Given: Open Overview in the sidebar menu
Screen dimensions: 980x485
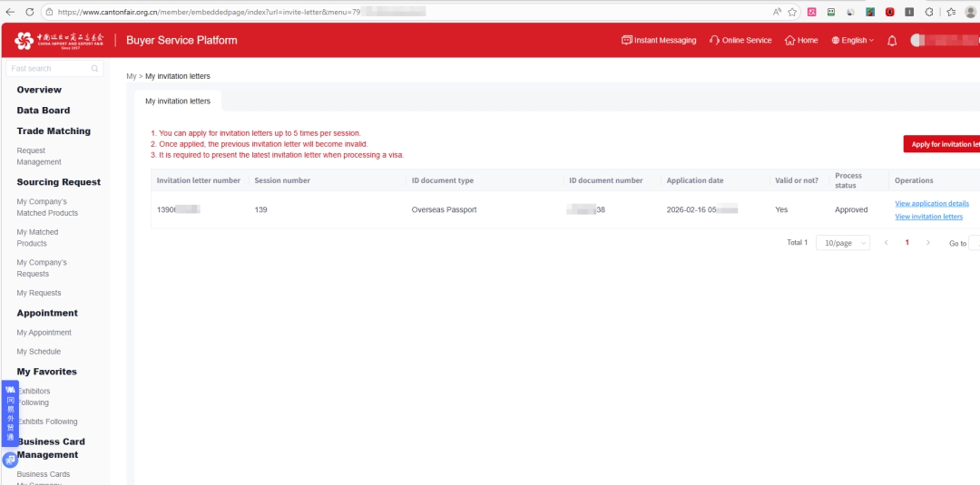Looking at the screenshot, I should coord(39,90).
